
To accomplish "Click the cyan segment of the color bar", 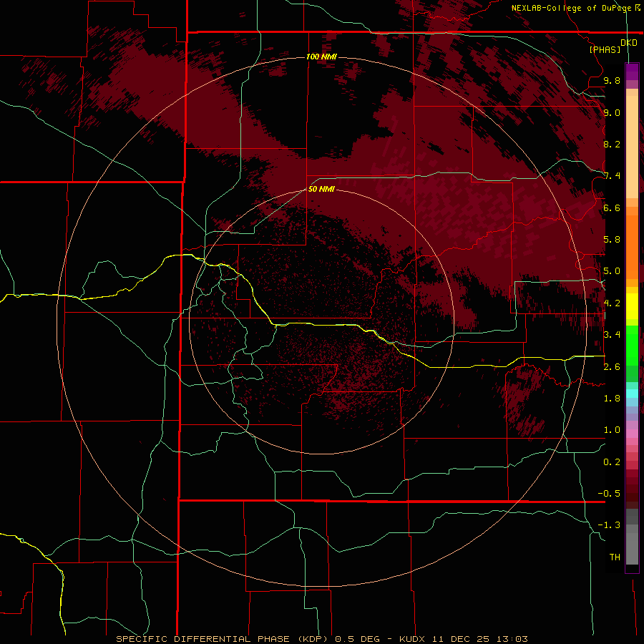I will pos(632,393).
